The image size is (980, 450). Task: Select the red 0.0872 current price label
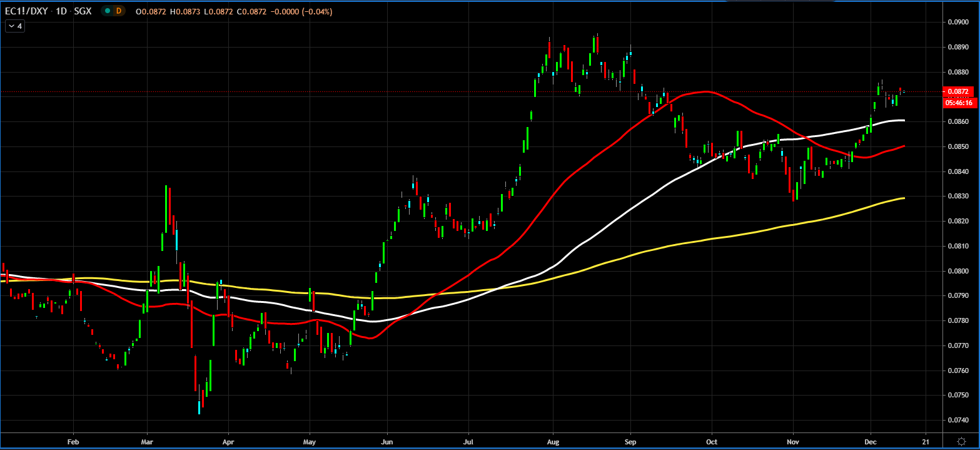(x=957, y=91)
